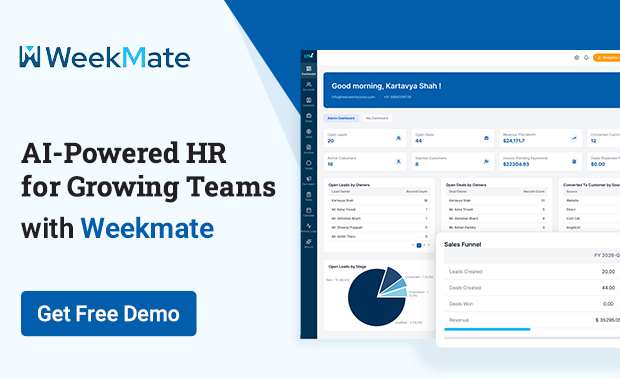Click the Deal Owner column header
Image resolution: width=620 pixels, height=378 pixels.
458,192
